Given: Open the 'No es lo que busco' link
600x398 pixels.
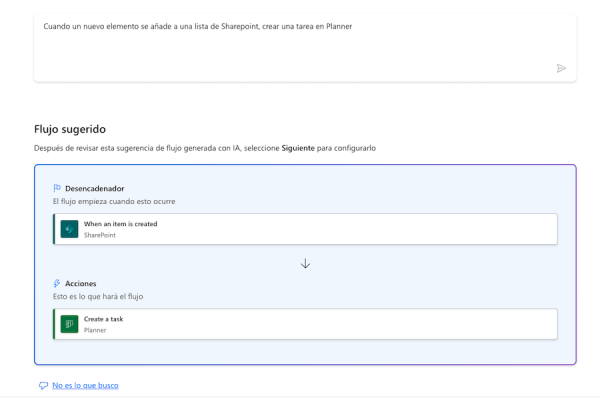Looking at the screenshot, I should [85, 385].
